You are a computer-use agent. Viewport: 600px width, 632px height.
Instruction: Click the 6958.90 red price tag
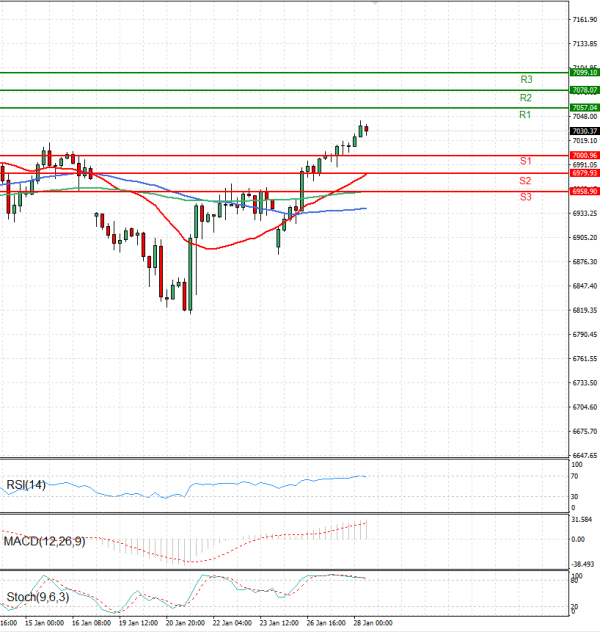tap(584, 191)
